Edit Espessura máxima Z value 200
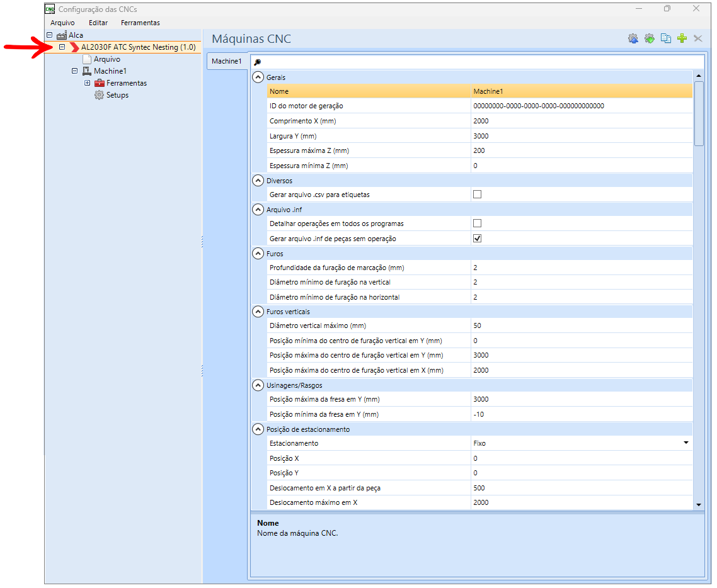Screen dimensions: 717x588 (581, 150)
